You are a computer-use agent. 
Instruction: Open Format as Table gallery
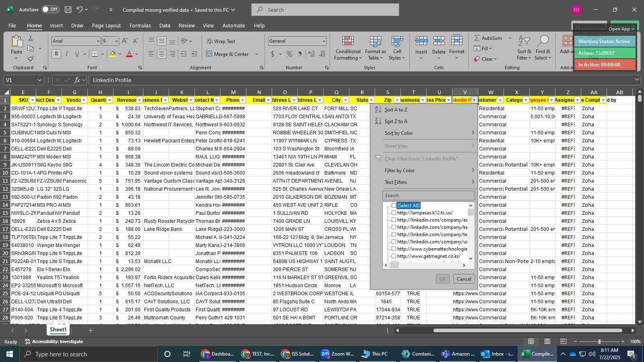click(x=375, y=48)
